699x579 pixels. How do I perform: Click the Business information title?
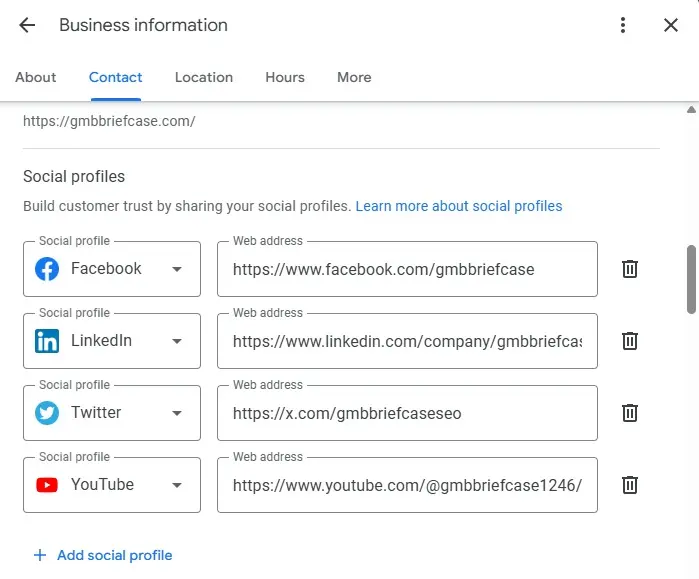pos(143,25)
